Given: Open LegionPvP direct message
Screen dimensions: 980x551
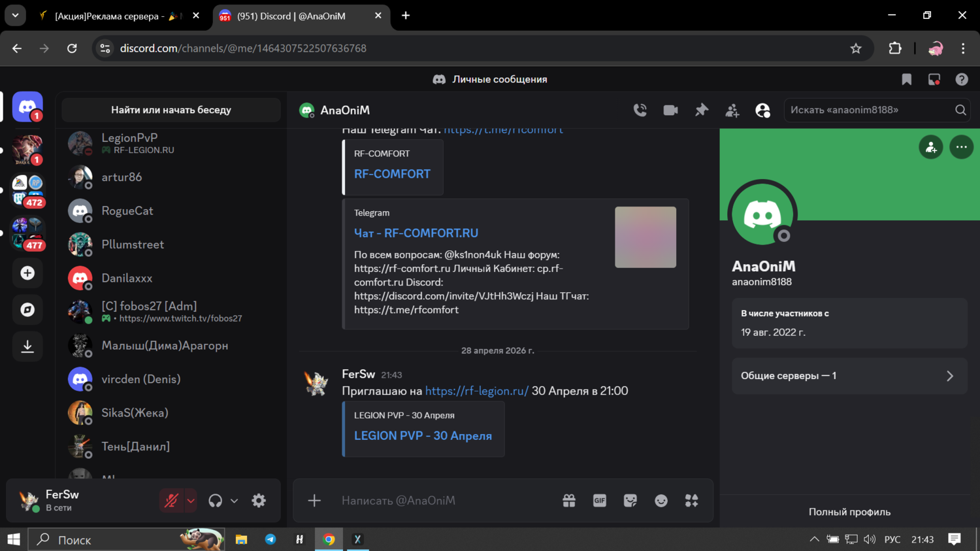Looking at the screenshot, I should pos(171,143).
